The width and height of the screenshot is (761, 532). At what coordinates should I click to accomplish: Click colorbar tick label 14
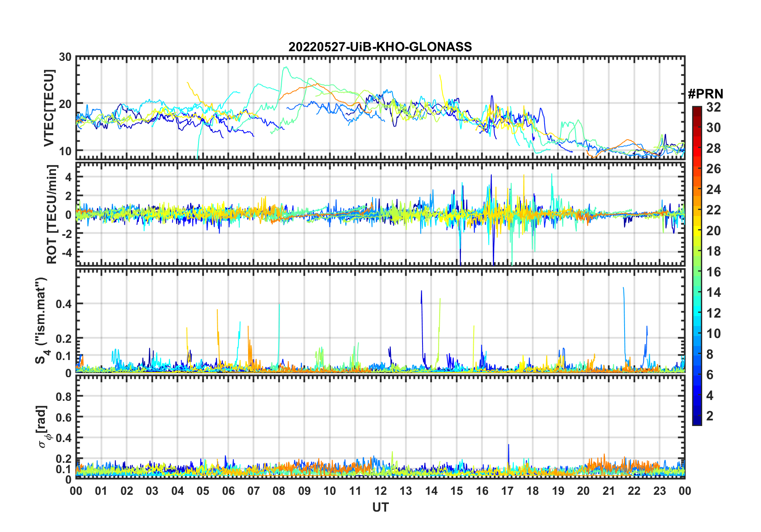[713, 292]
